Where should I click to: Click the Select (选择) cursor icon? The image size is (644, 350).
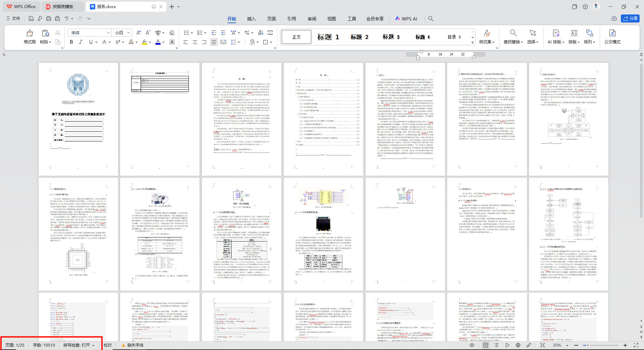point(533,33)
